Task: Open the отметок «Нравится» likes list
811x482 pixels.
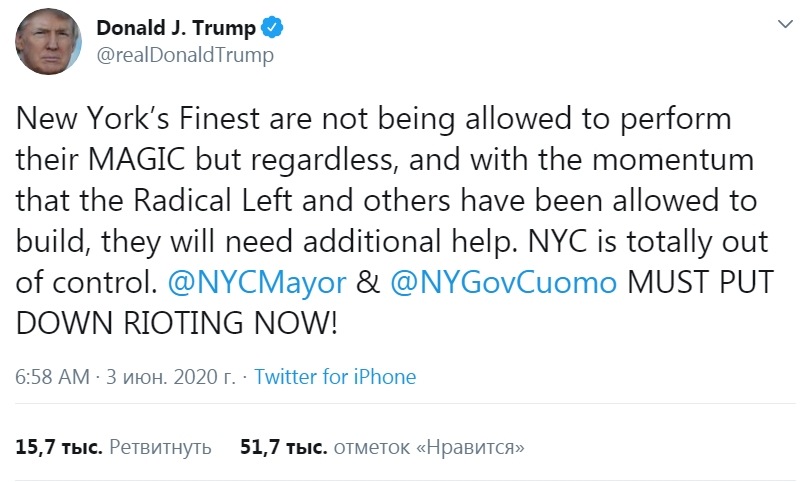Action: (x=429, y=446)
